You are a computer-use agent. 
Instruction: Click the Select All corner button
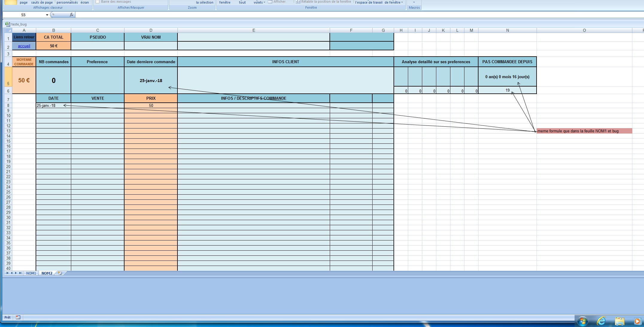[x=8, y=30]
